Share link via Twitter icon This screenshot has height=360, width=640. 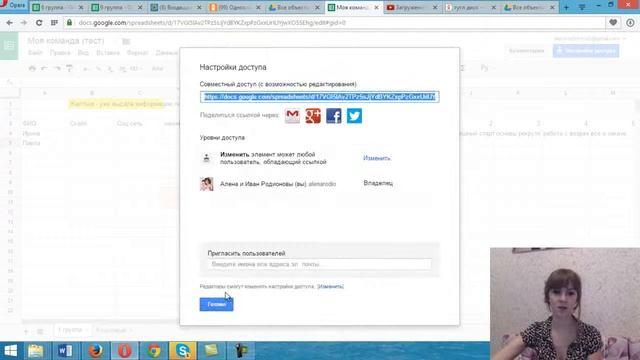(354, 116)
